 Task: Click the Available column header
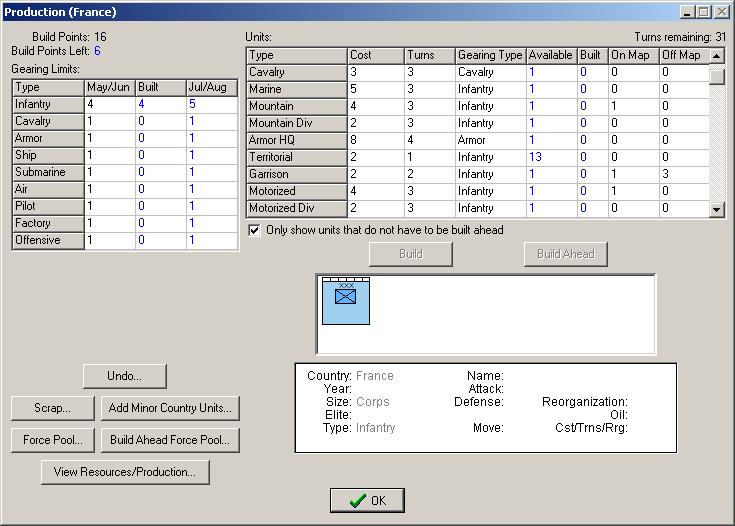(x=551, y=55)
